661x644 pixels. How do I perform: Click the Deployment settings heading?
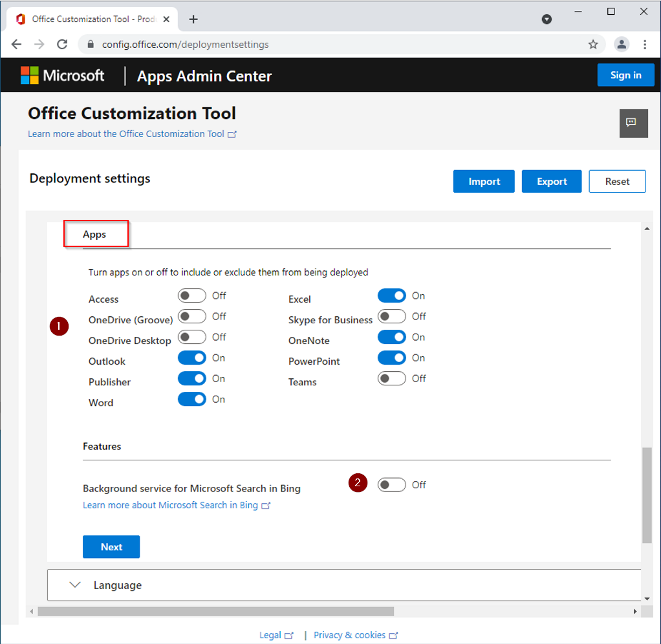(x=90, y=178)
